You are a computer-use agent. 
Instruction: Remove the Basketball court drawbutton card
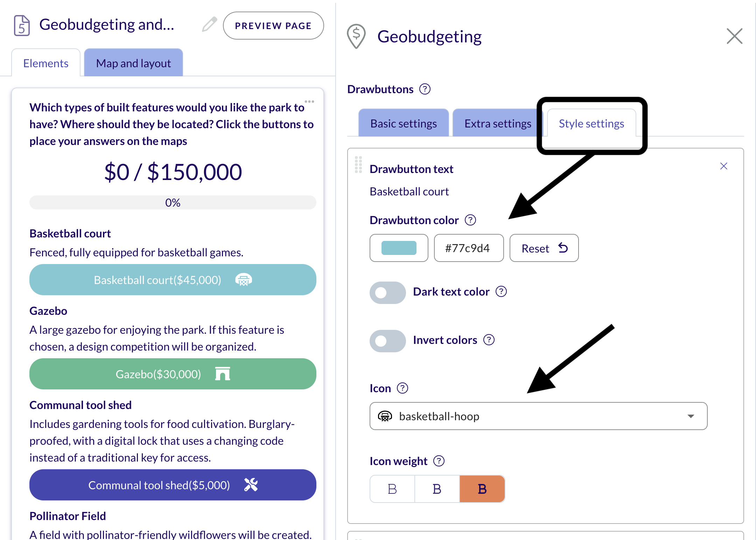click(x=724, y=166)
